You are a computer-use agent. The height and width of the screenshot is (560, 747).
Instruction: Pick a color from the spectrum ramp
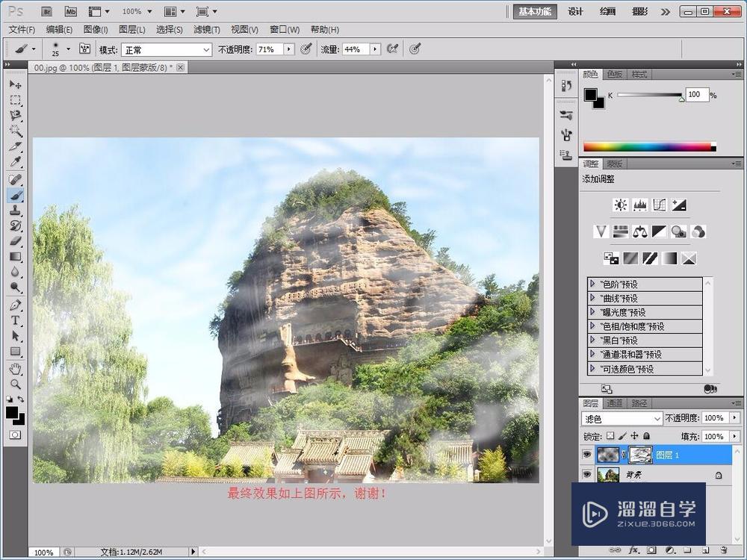[x=650, y=147]
